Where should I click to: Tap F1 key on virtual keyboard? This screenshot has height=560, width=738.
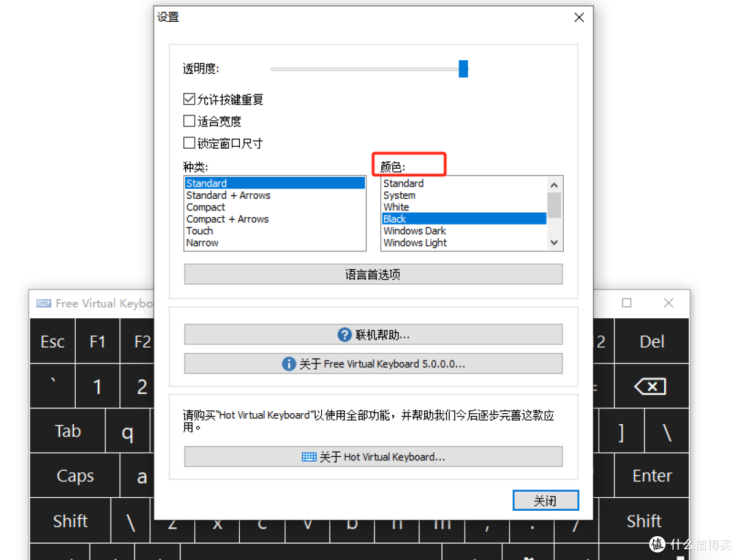98,341
